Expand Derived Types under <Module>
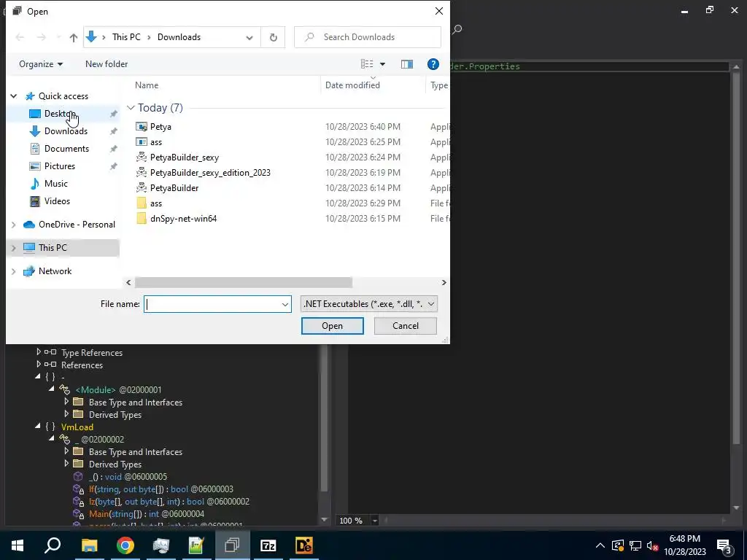747x560 pixels. 66,414
